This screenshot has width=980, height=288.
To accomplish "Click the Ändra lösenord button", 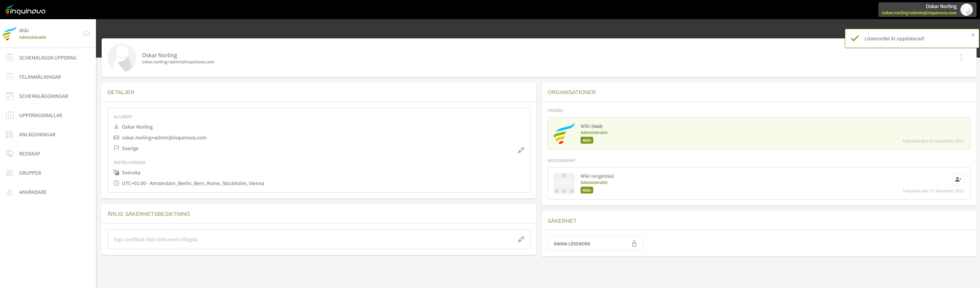I will 595,244.
